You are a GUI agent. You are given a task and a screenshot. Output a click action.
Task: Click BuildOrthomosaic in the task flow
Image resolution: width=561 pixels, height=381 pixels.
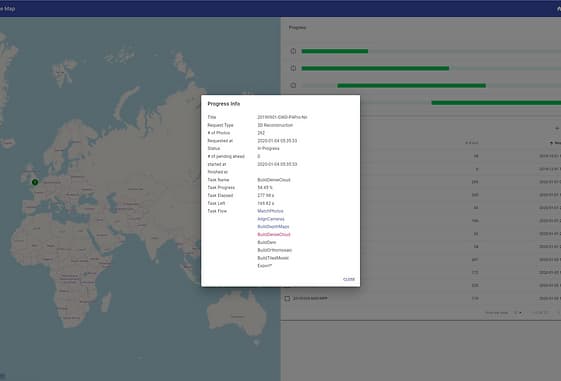[x=274, y=250]
